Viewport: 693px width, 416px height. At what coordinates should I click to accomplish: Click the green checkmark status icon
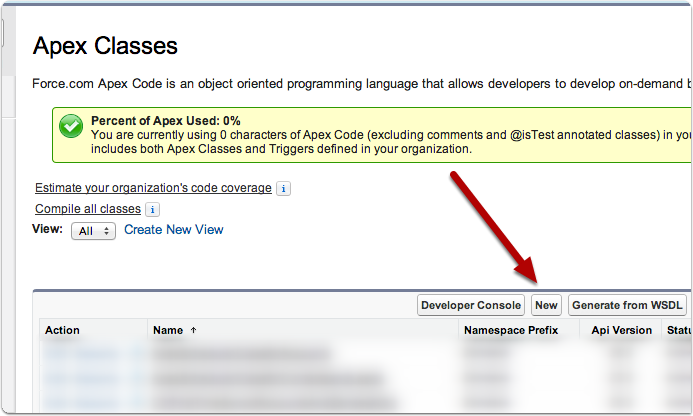tap(71, 126)
